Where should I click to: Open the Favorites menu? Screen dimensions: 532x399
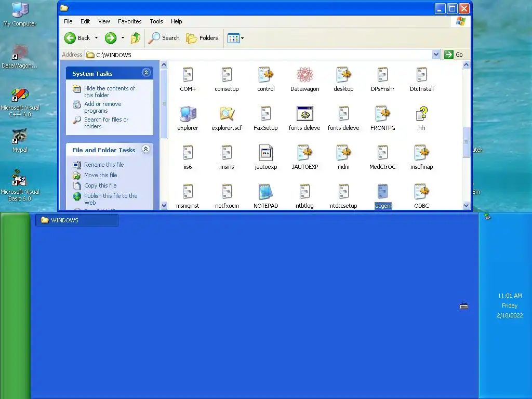(x=129, y=21)
